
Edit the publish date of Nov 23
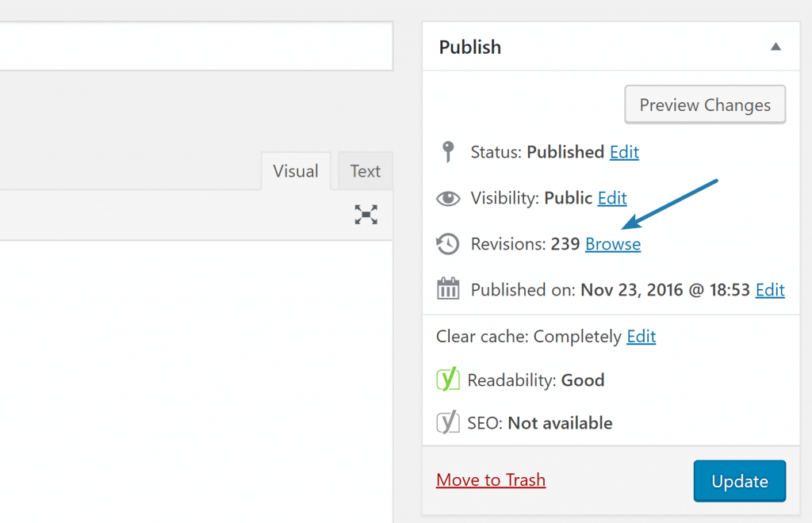770,289
